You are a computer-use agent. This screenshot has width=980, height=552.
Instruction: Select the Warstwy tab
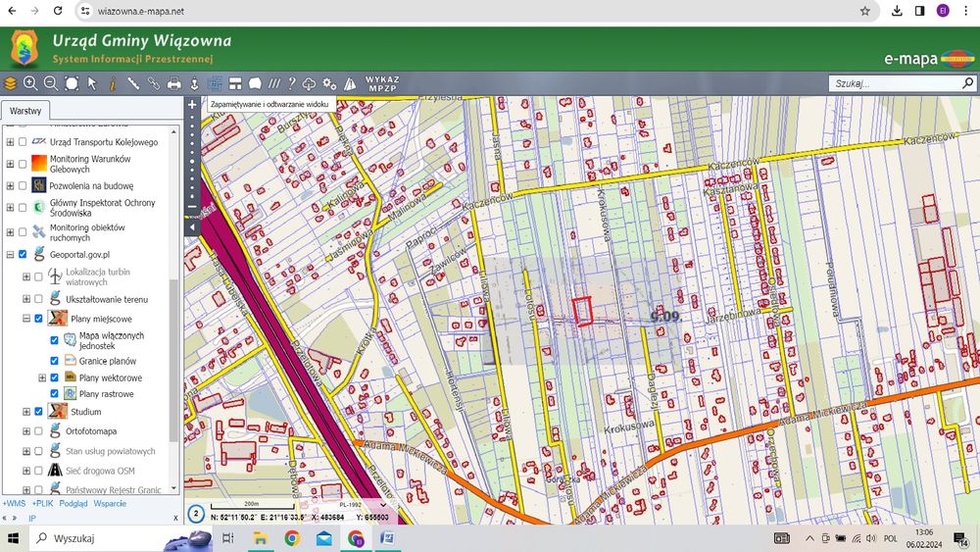click(25, 111)
